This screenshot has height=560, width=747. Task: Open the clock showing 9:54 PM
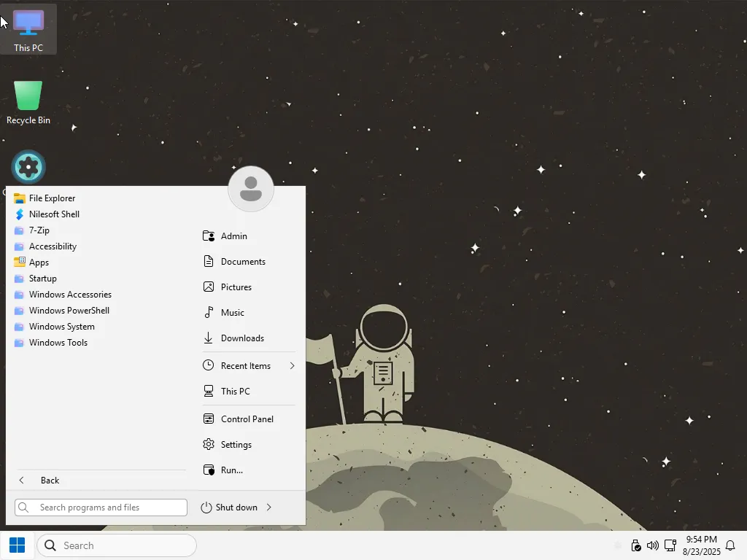point(701,545)
